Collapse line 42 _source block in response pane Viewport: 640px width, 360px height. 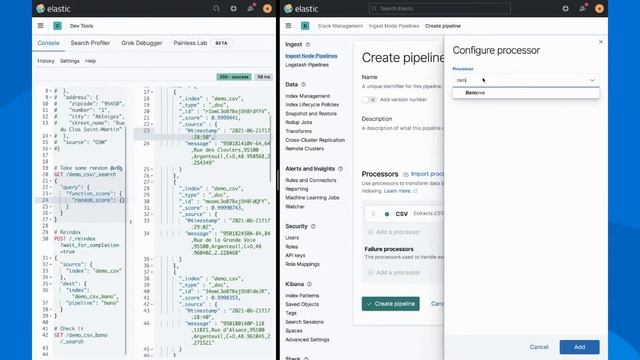152,304
